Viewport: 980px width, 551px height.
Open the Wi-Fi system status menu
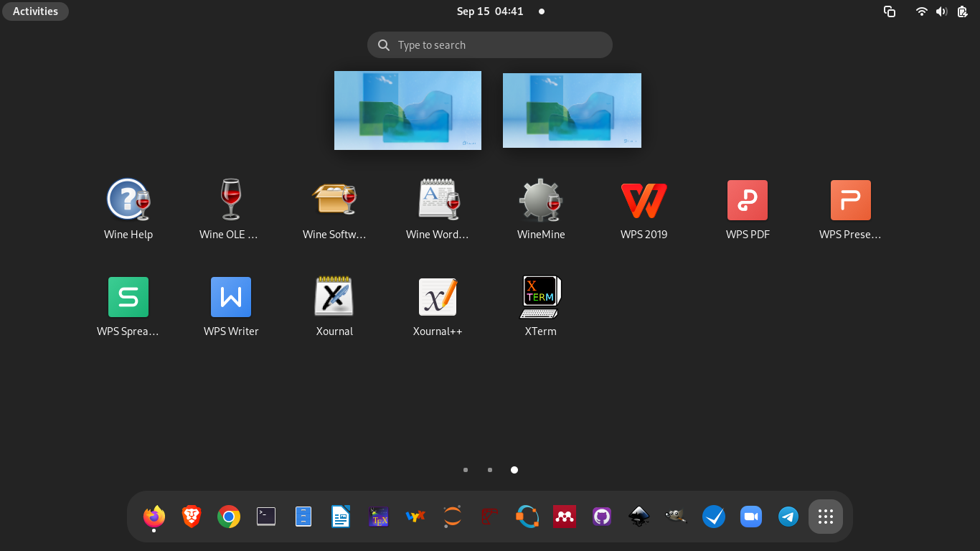tap(921, 11)
